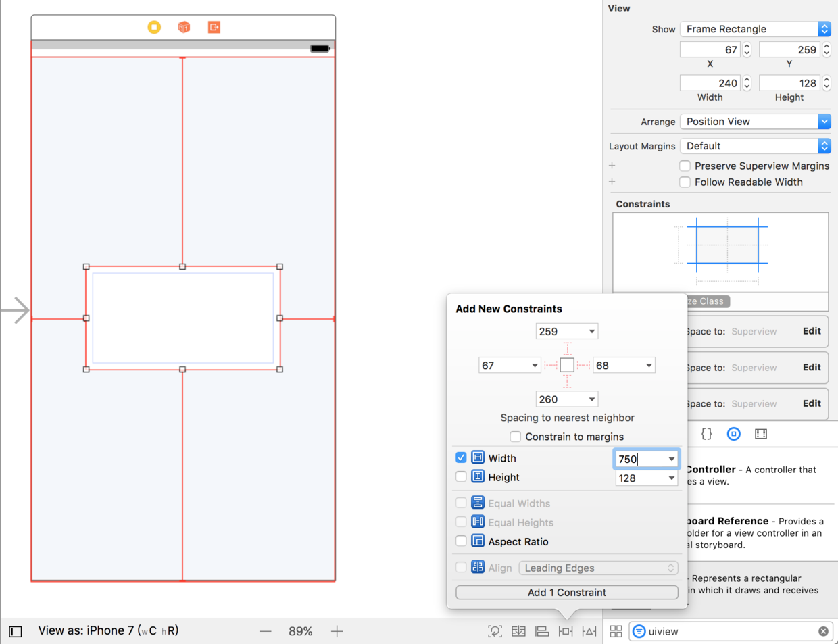Click the library filter icon
The image size is (838, 644).
[x=639, y=631]
